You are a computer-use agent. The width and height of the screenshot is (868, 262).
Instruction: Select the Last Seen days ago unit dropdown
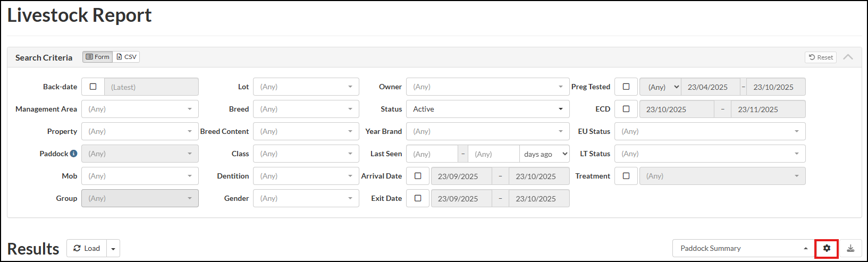pos(544,154)
